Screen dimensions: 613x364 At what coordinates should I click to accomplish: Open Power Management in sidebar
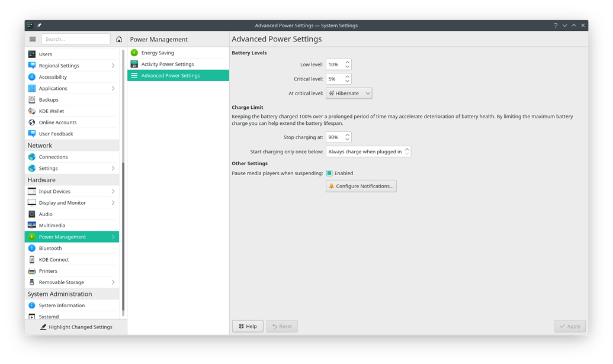coord(72,237)
